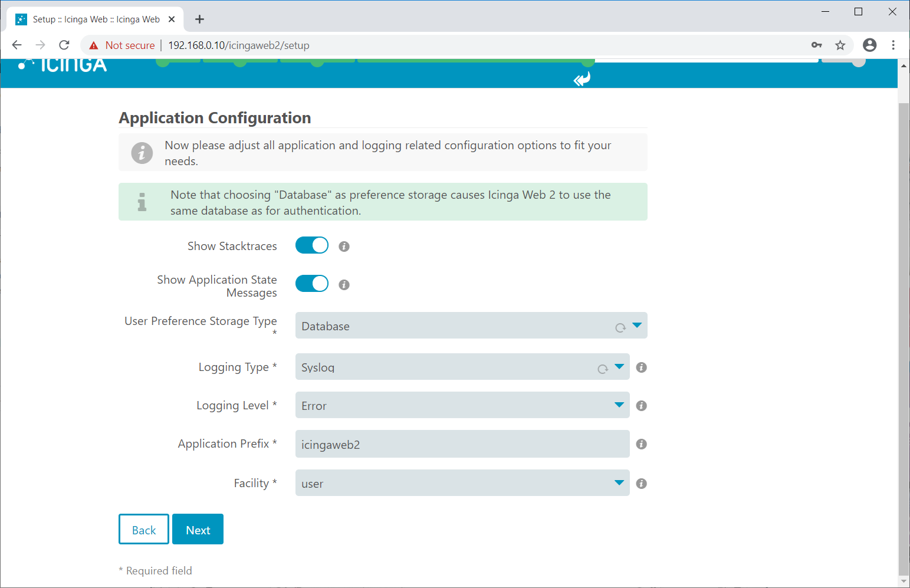Open the Logging Type dropdown
910x588 pixels.
click(462, 367)
